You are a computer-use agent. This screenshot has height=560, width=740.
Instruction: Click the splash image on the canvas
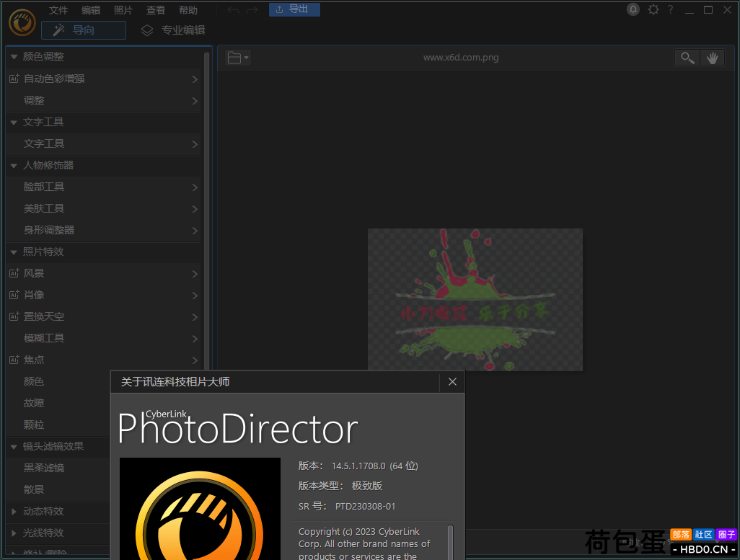pos(475,300)
